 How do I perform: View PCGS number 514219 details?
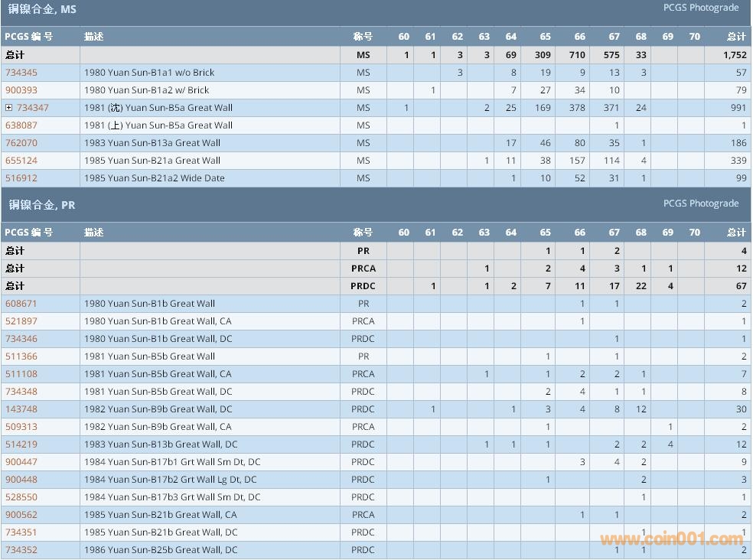21,444
